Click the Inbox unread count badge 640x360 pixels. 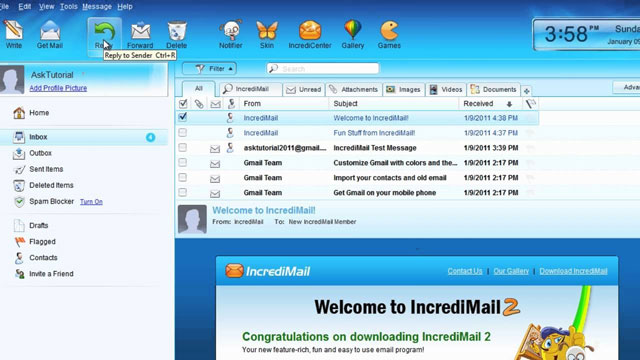pos(150,138)
